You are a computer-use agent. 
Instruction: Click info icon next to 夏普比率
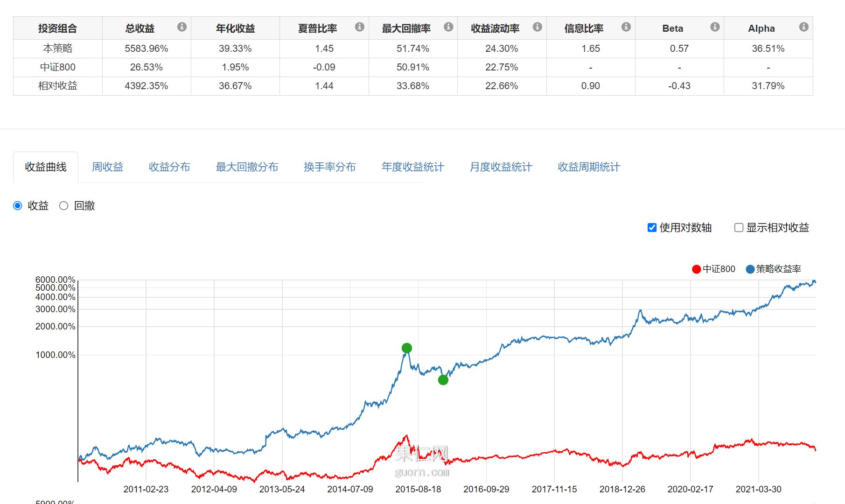359,27
